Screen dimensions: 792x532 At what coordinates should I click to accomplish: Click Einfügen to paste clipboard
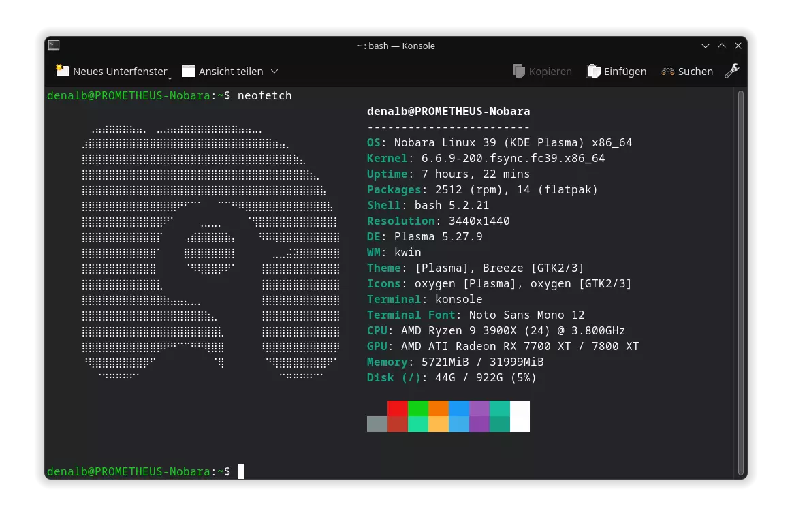[617, 72]
